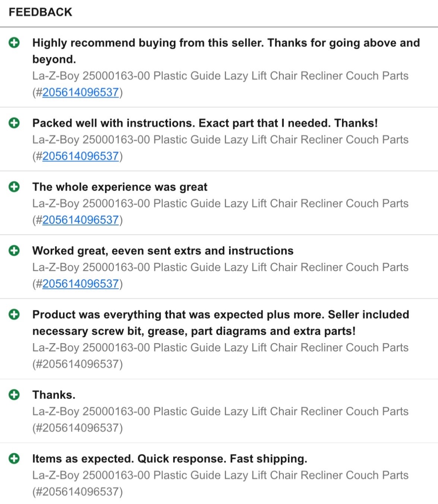
Task: Open item number link under "Highly recommend" review
Action: (80, 92)
